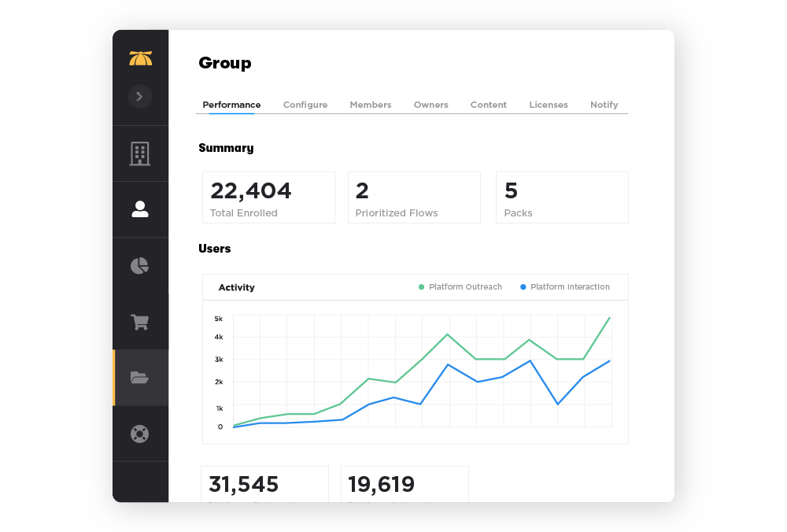This screenshot has width=787, height=532.
Task: Select the user profile icon in sidebar
Action: (x=140, y=209)
